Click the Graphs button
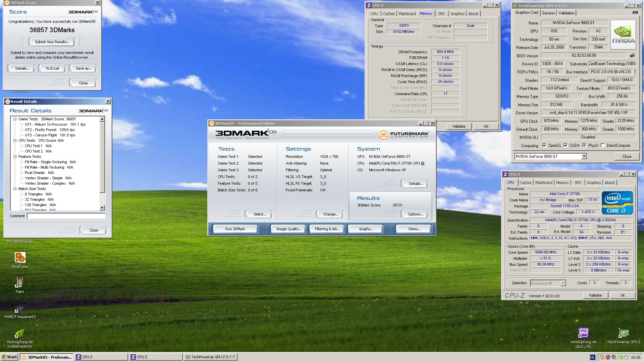This screenshot has width=644, height=362. click(366, 229)
